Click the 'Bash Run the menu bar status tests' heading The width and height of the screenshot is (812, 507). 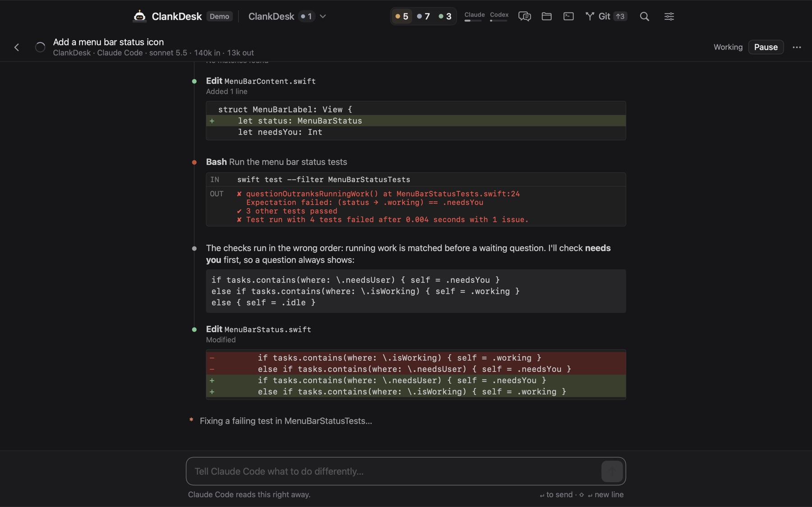(277, 162)
